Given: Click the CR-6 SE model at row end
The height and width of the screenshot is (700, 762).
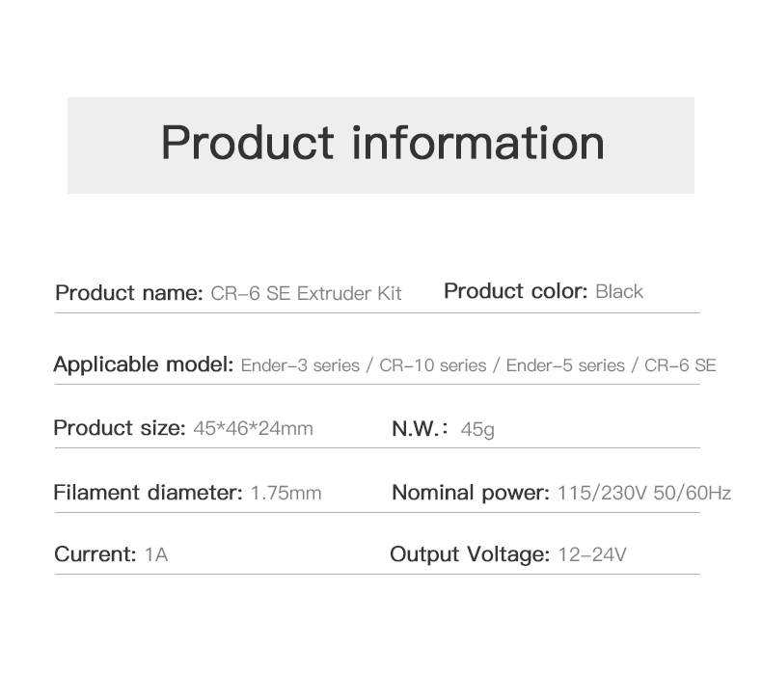Looking at the screenshot, I should 680,365.
